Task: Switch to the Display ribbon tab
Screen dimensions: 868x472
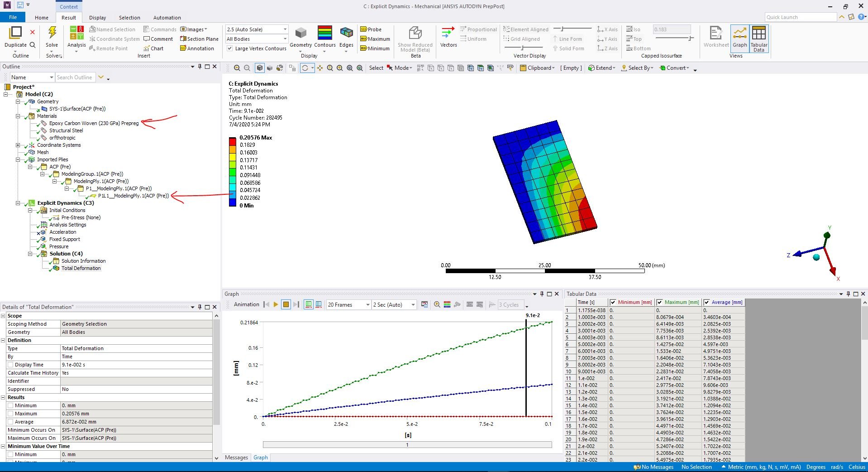Action: 97,18
